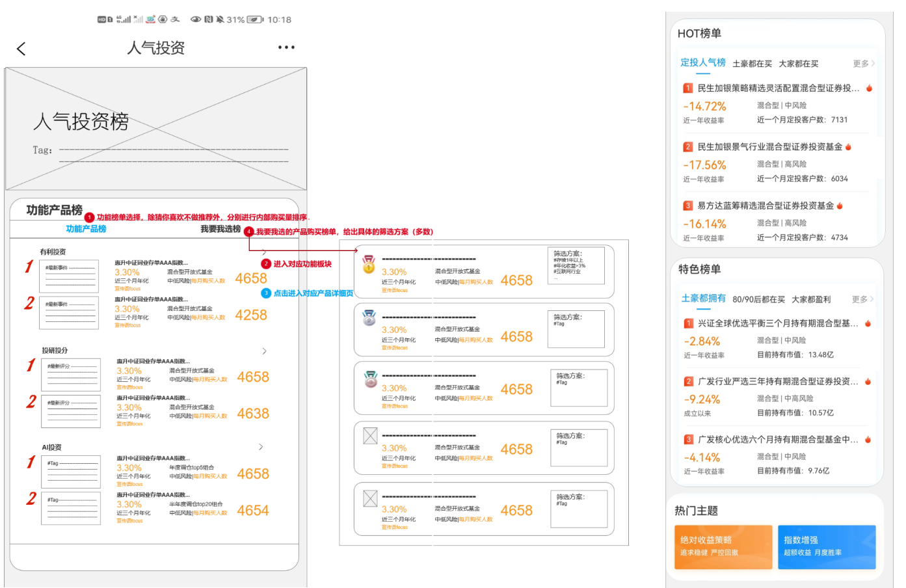The width and height of the screenshot is (906, 588).
Task: Tap the eye comfort status bar icon
Action: 195,20
